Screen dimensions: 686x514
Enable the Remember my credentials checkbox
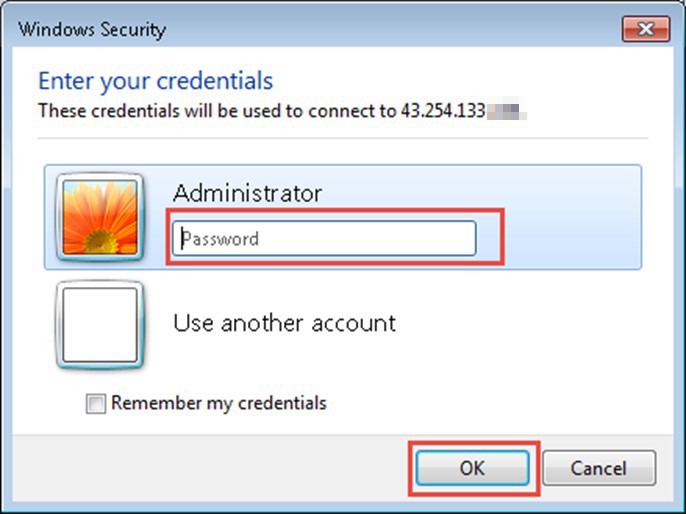95,403
